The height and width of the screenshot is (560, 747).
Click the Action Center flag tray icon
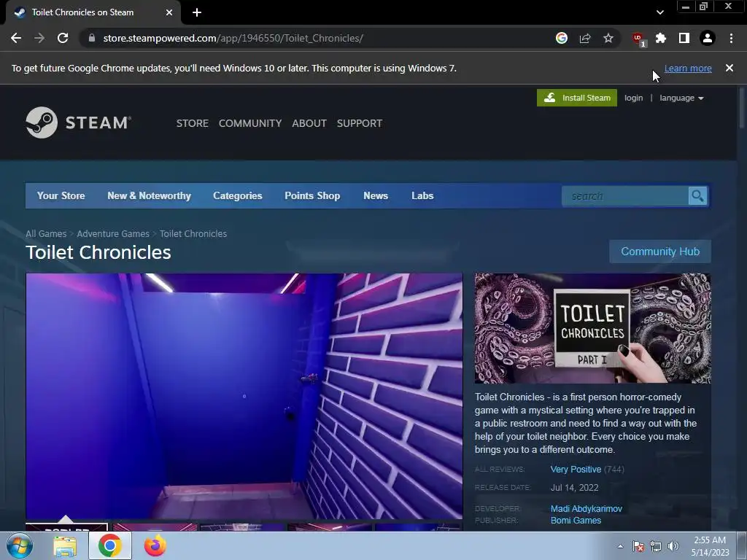click(x=638, y=547)
